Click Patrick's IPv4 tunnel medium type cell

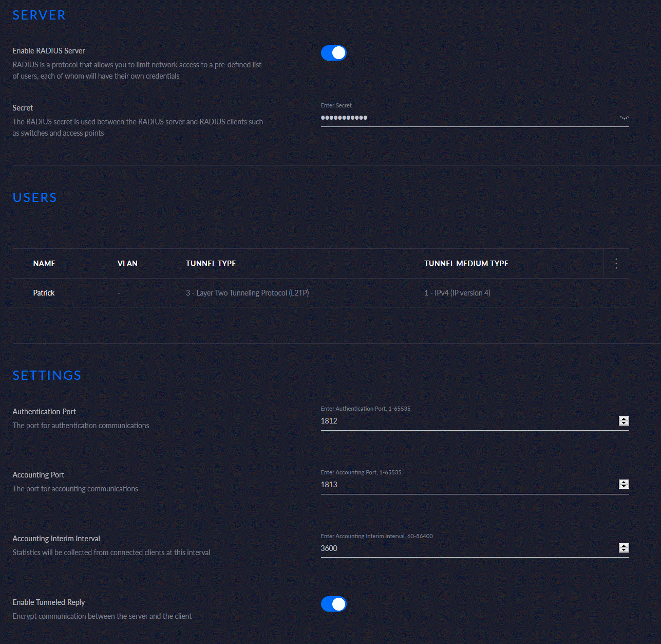(457, 293)
